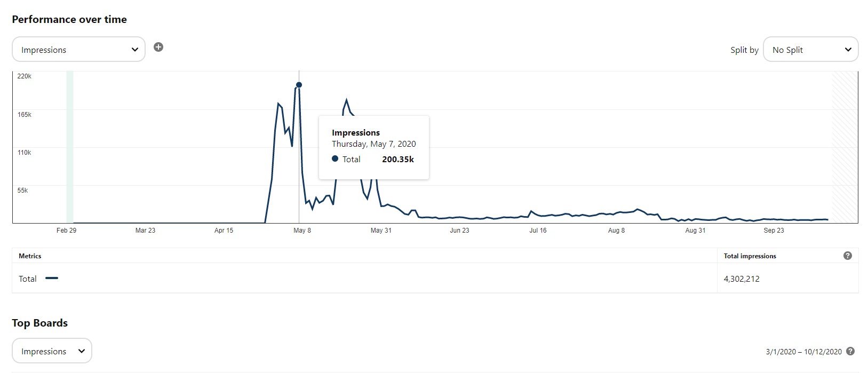Image resolution: width=868 pixels, height=373 pixels.
Task: Select the second peak on the chart line
Action: (x=346, y=100)
